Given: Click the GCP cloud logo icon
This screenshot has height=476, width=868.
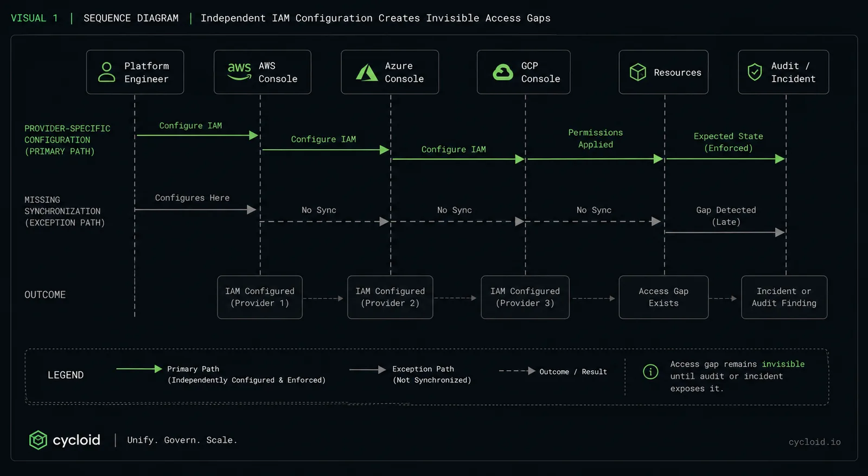Looking at the screenshot, I should coord(503,72).
